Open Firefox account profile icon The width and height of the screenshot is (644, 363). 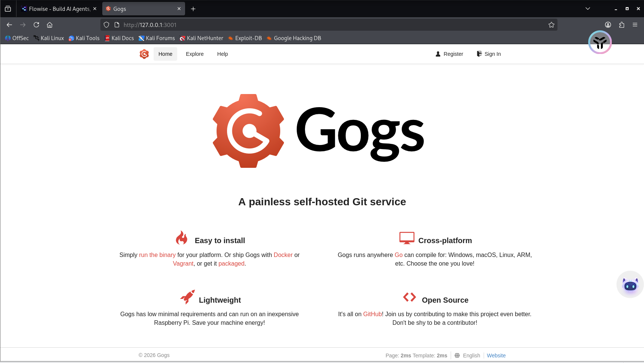(x=608, y=25)
